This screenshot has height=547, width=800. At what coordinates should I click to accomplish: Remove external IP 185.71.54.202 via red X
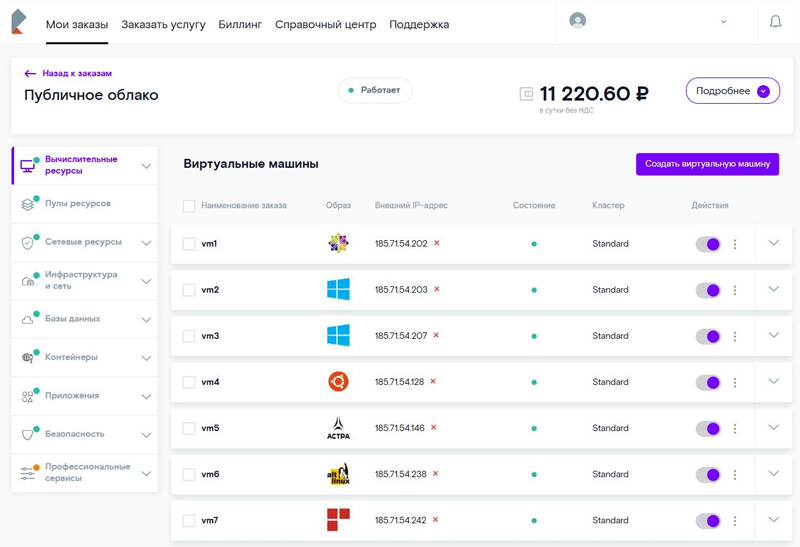pos(437,243)
